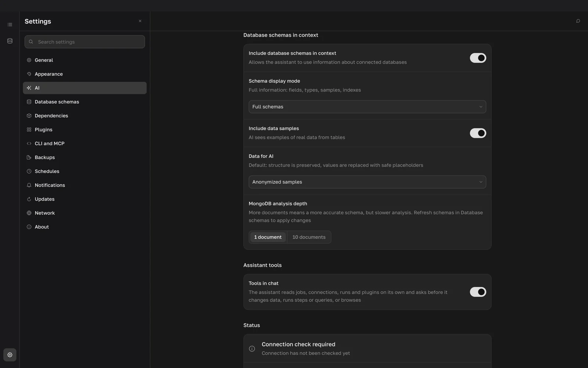Viewport: 588px width, 368px height.
Task: Click the Database schemas cylinder icon
Action: point(29,102)
